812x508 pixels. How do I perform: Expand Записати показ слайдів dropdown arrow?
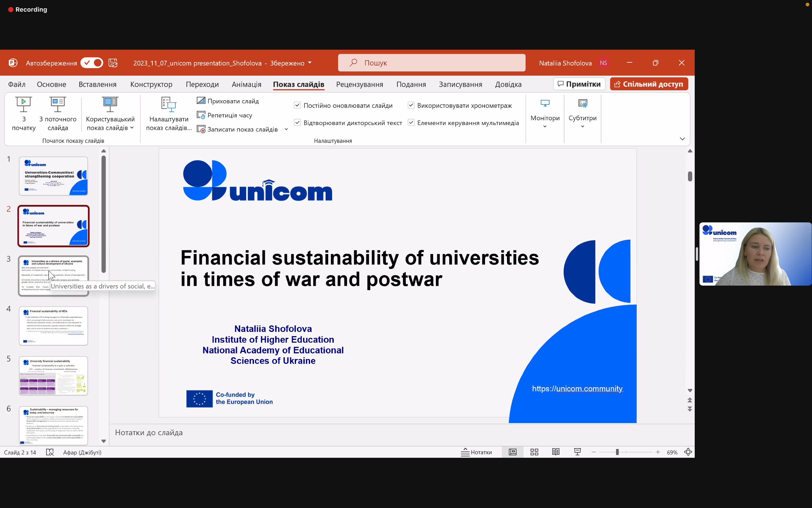pyautogui.click(x=286, y=129)
